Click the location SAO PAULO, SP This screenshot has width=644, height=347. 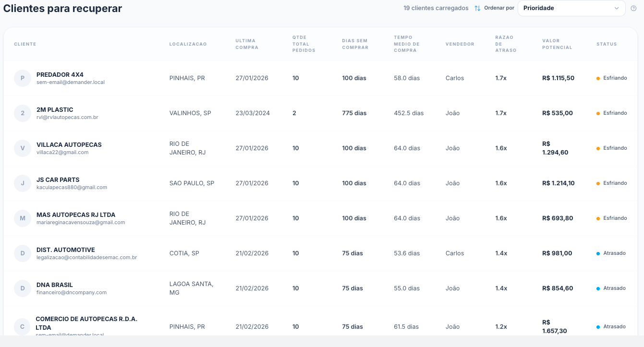point(192,183)
